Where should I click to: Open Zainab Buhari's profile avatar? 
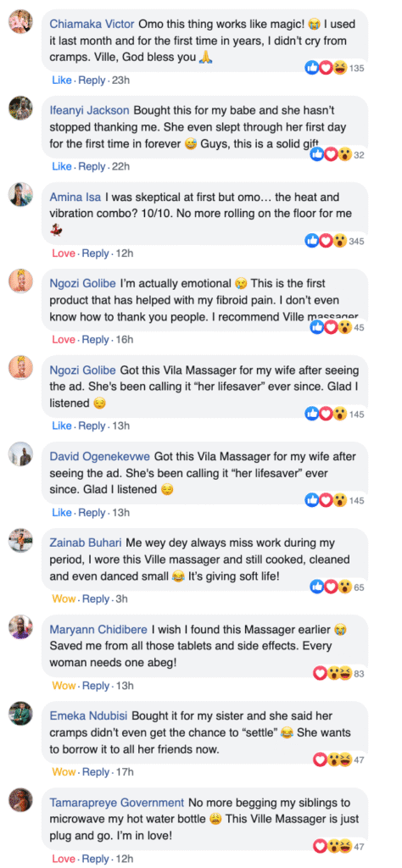[20, 540]
